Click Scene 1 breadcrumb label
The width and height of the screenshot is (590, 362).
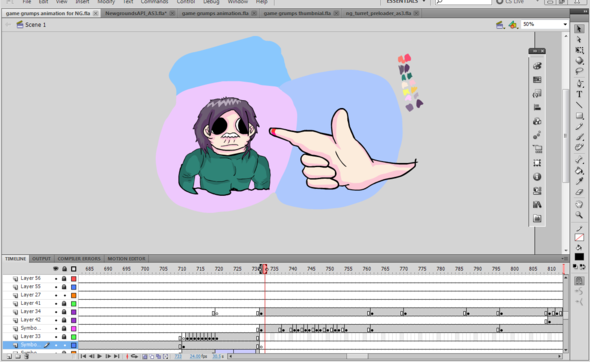pos(35,25)
